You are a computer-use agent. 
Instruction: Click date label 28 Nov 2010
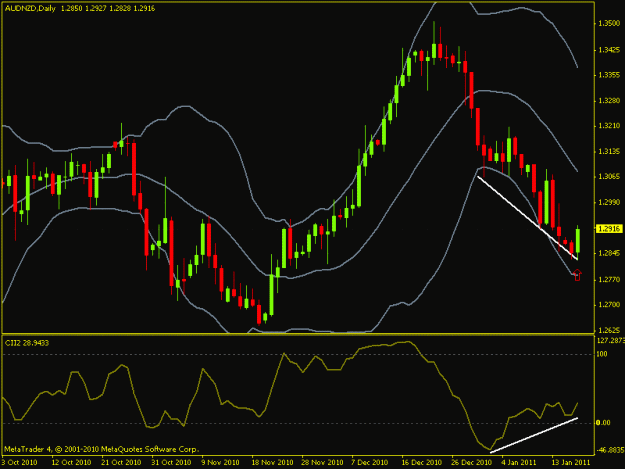322,462
